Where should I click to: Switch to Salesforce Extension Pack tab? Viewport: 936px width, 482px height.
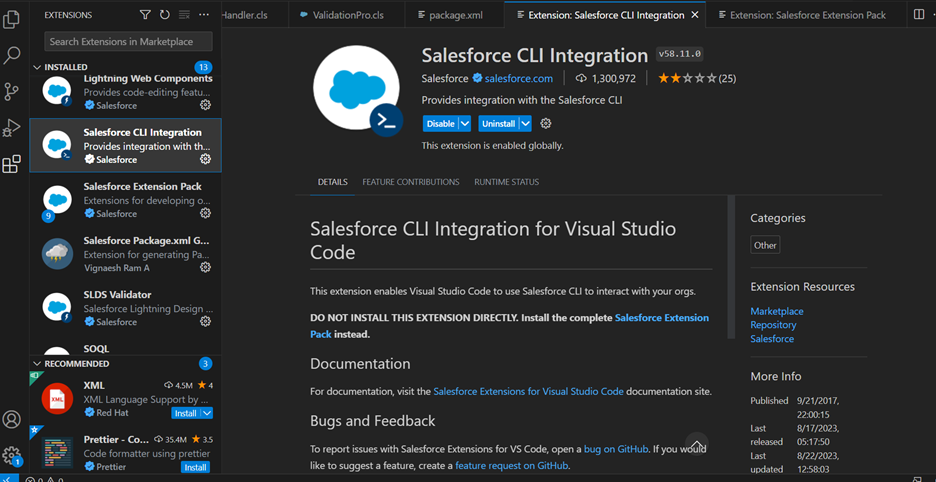tap(804, 15)
